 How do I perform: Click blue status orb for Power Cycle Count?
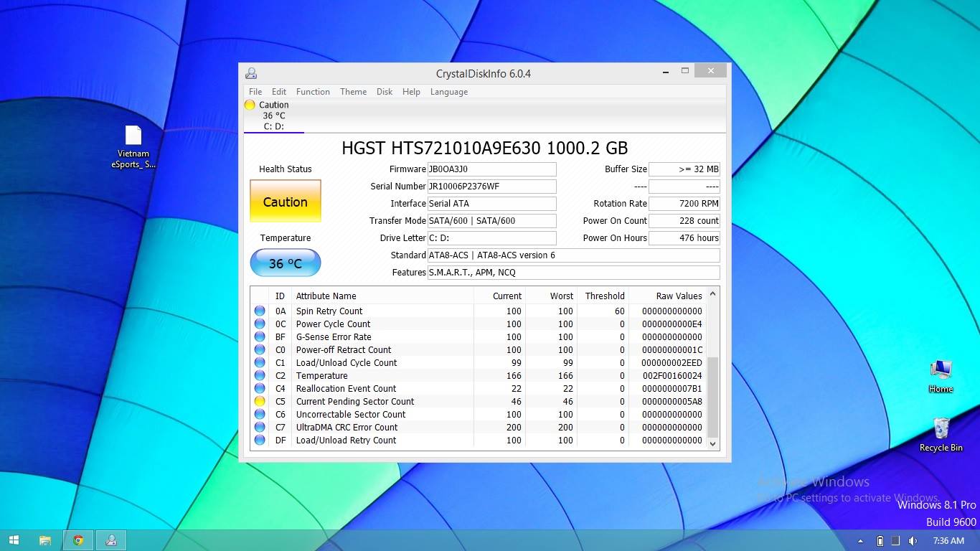coord(260,324)
